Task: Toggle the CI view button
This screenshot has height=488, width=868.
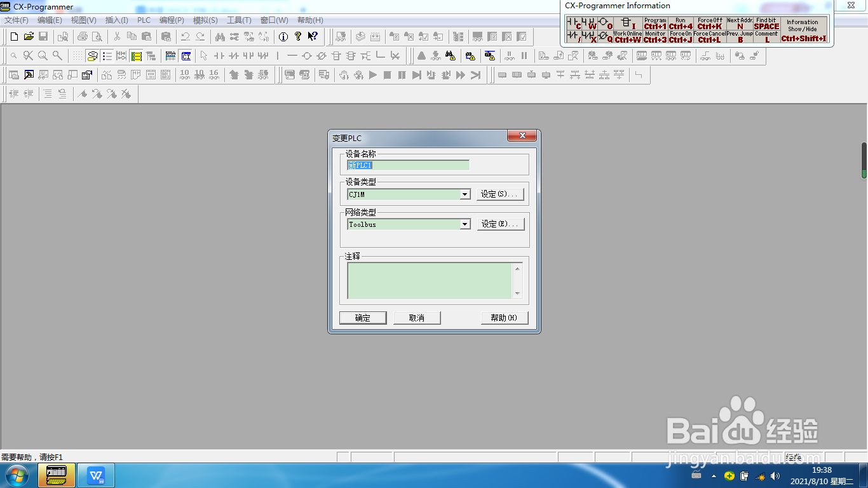Action: [186, 56]
